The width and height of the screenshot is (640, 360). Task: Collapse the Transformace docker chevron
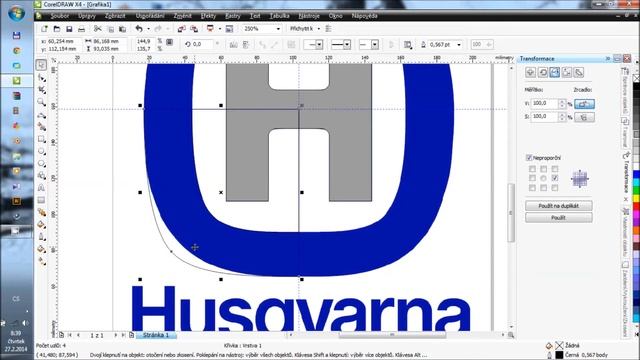tap(608, 59)
